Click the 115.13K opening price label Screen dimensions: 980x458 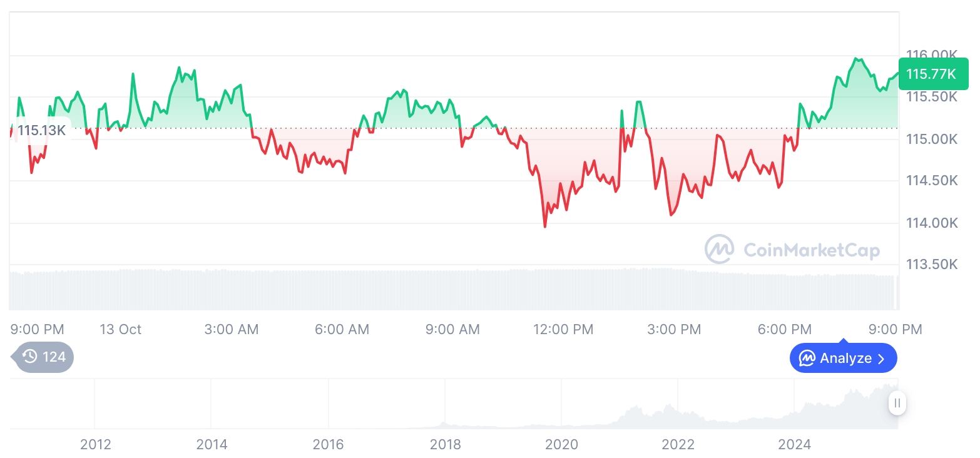(41, 131)
